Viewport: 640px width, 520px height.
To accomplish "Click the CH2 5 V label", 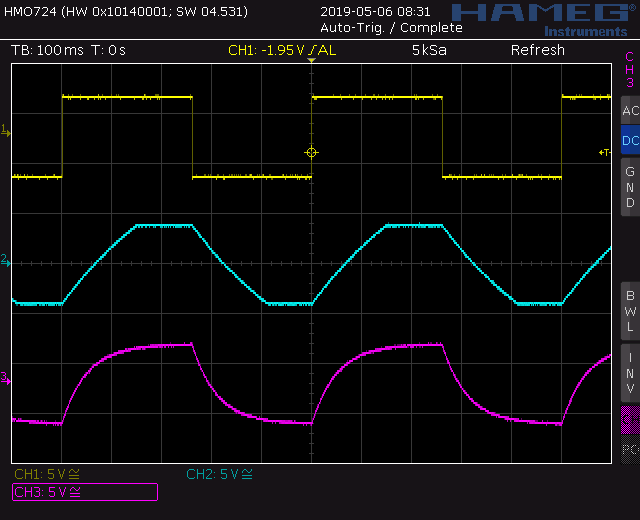I will click(x=219, y=474).
